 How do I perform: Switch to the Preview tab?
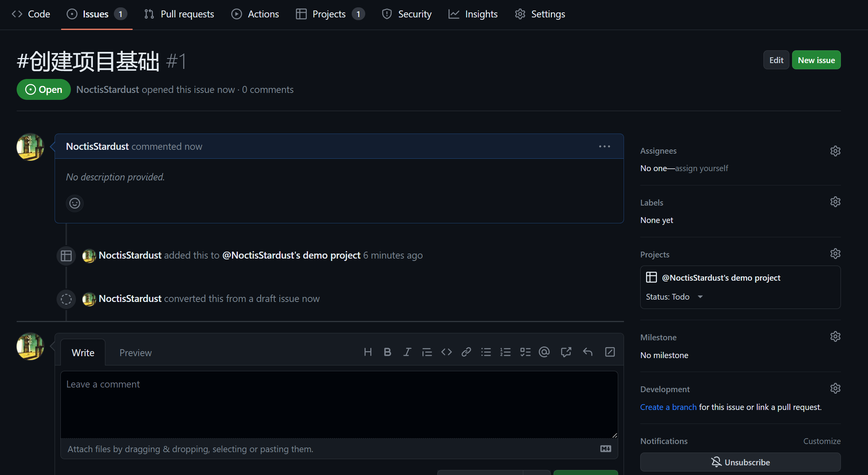pos(135,353)
